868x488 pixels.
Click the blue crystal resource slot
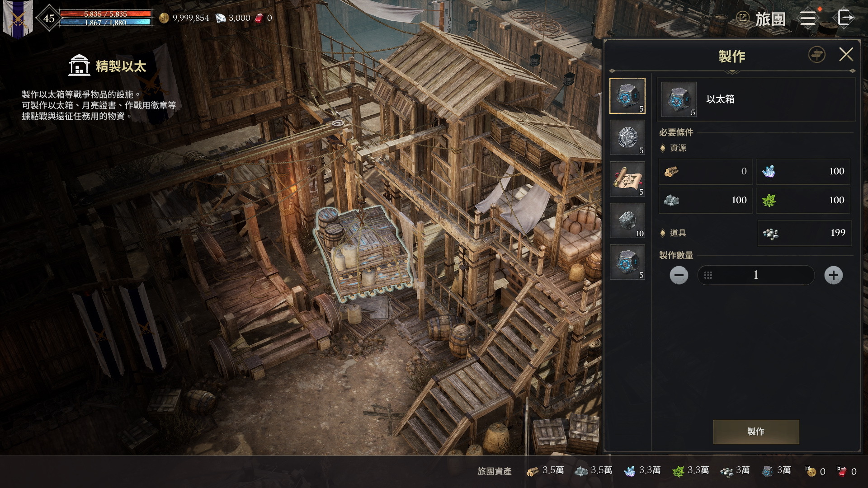pos(803,171)
